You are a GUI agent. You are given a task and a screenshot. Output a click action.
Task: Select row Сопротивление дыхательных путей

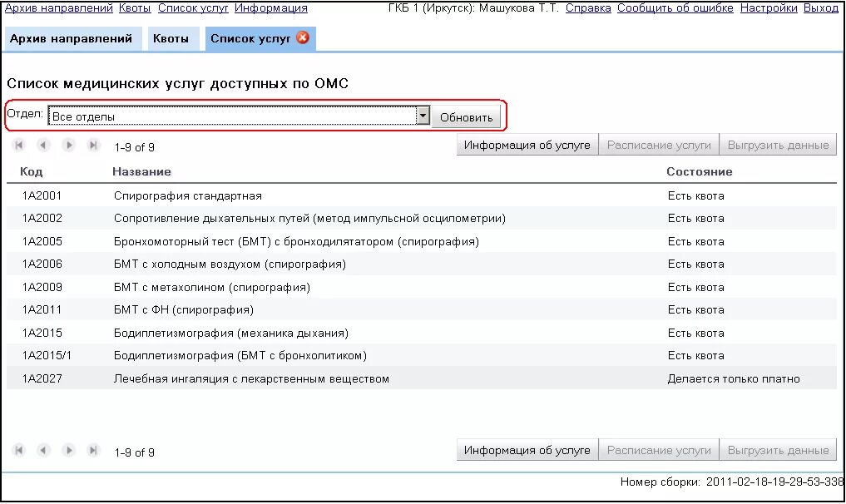pyautogui.click(x=422, y=219)
